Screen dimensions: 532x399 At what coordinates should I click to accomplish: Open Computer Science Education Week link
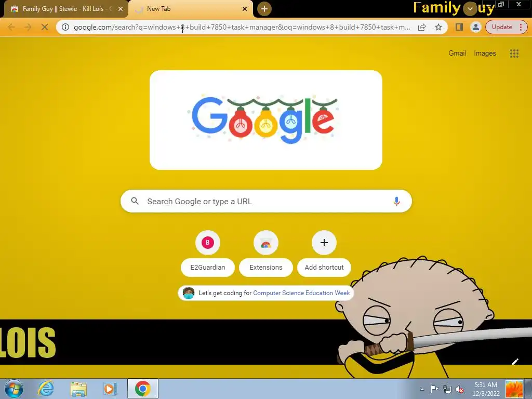pyautogui.click(x=301, y=293)
